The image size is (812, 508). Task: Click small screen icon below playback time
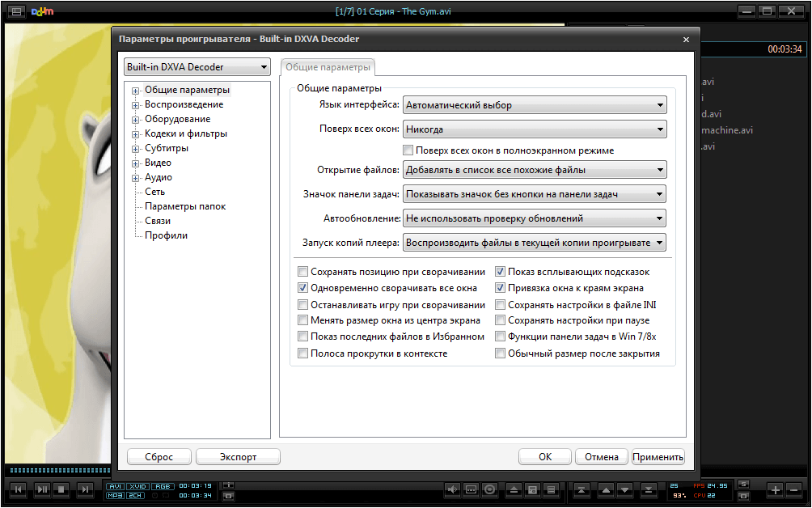coord(228,496)
